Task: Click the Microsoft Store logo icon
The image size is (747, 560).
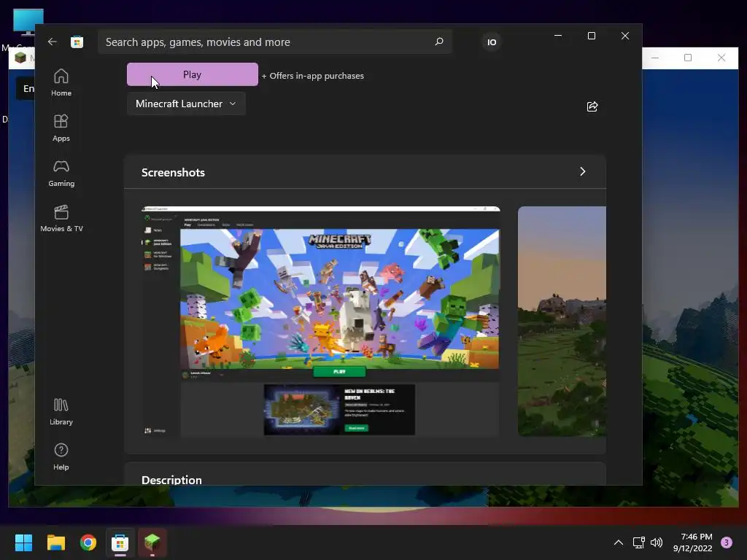Action: [77, 42]
